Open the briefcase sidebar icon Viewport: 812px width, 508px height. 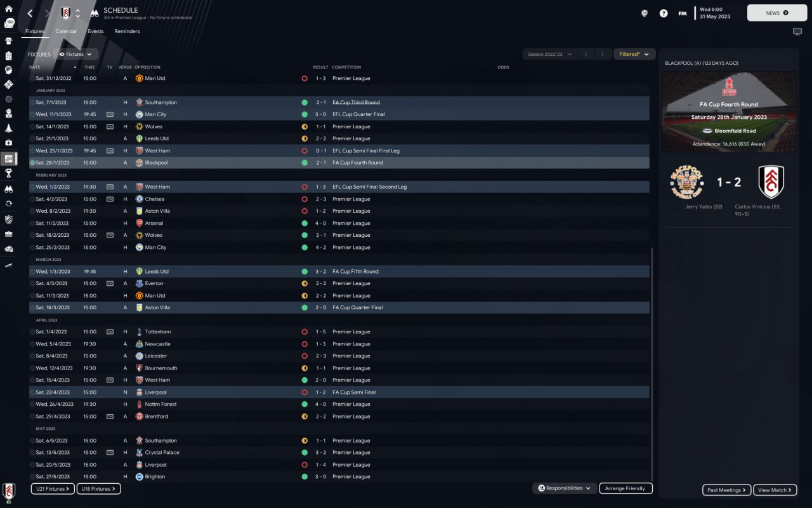coord(9,234)
